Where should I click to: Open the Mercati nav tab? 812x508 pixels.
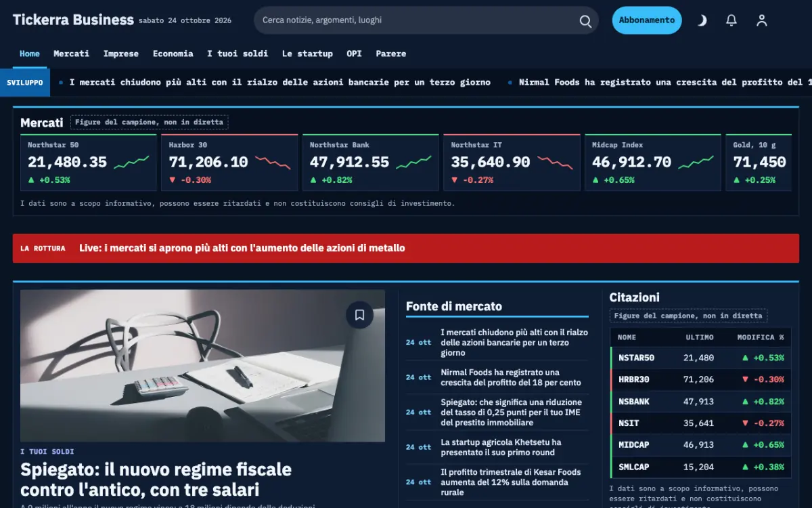click(72, 54)
